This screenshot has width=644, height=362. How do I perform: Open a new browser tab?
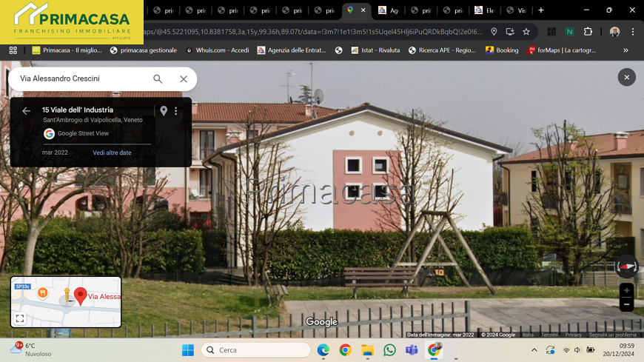[x=541, y=10]
